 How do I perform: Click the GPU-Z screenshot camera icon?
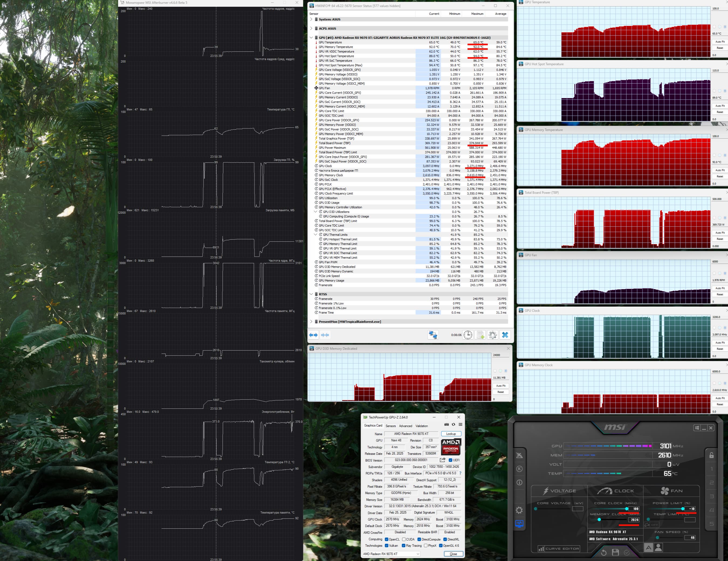point(446,424)
